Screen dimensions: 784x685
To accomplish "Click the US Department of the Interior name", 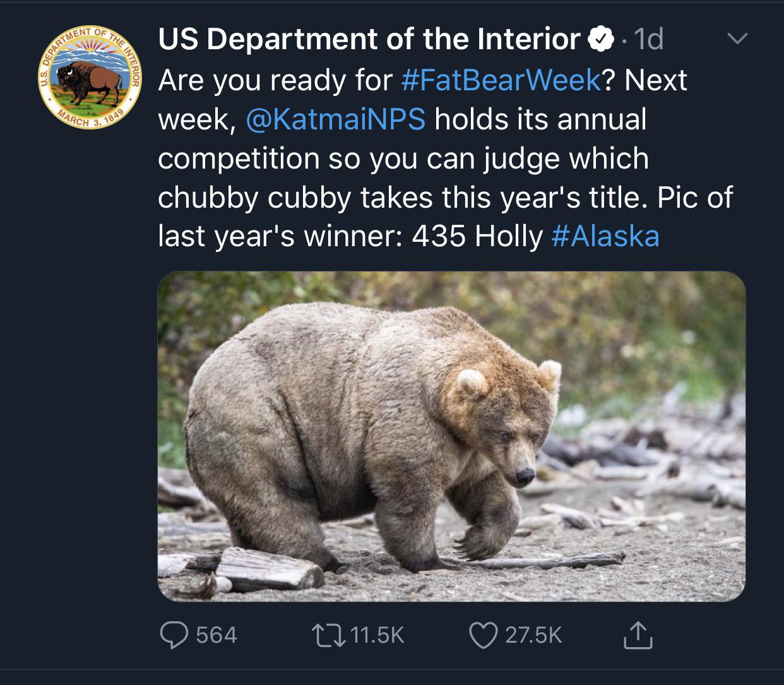I will [x=369, y=40].
